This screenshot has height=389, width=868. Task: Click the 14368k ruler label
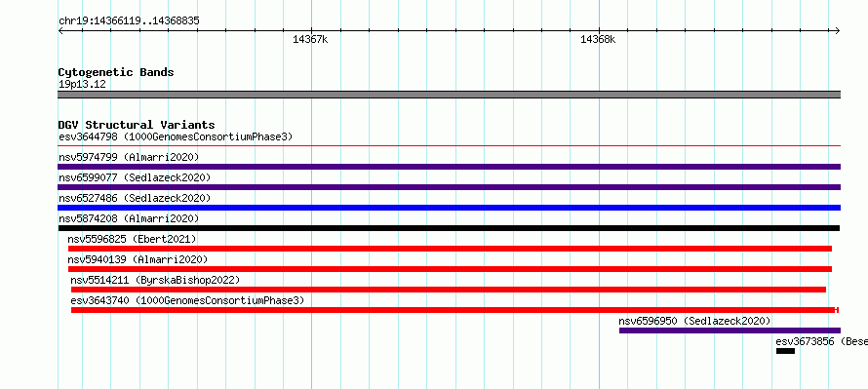[x=598, y=39]
